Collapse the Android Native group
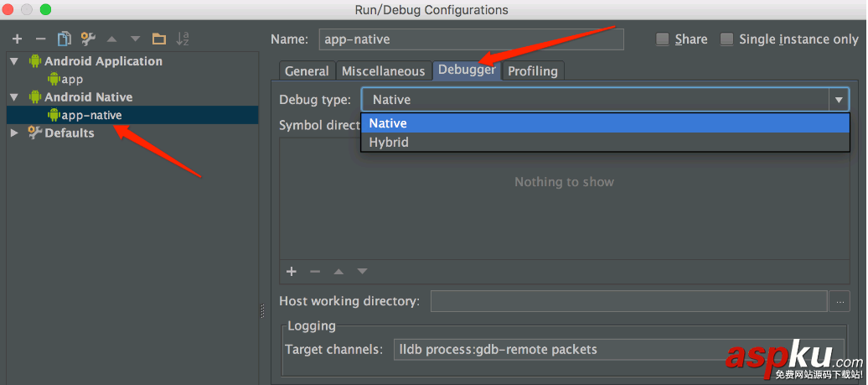The image size is (868, 385). pos(13,97)
